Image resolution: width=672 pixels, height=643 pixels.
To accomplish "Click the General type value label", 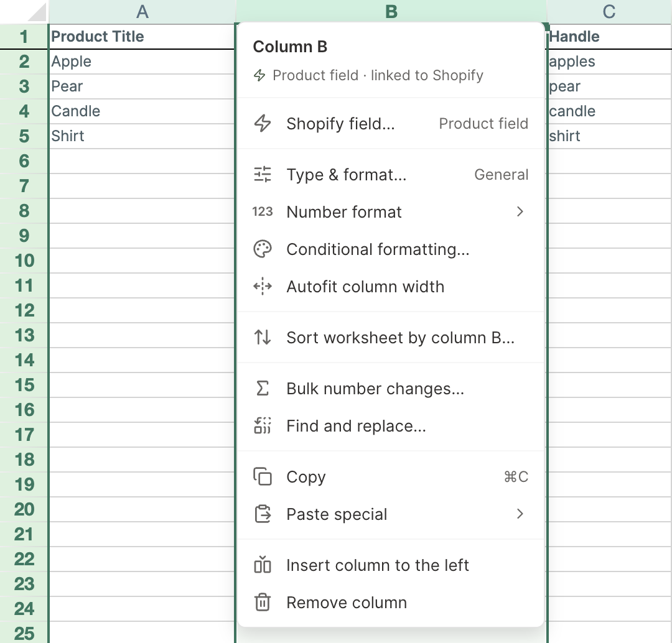I will 501,174.
